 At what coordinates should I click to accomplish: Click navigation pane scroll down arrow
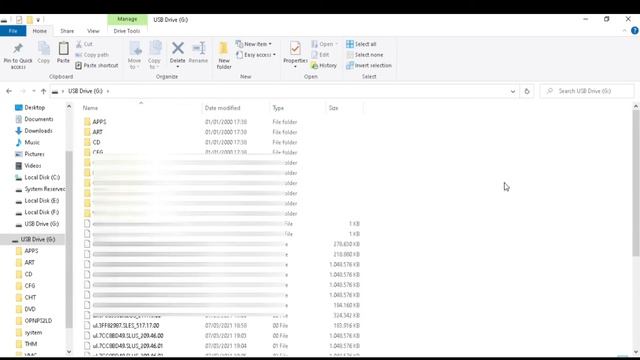pos(69,351)
